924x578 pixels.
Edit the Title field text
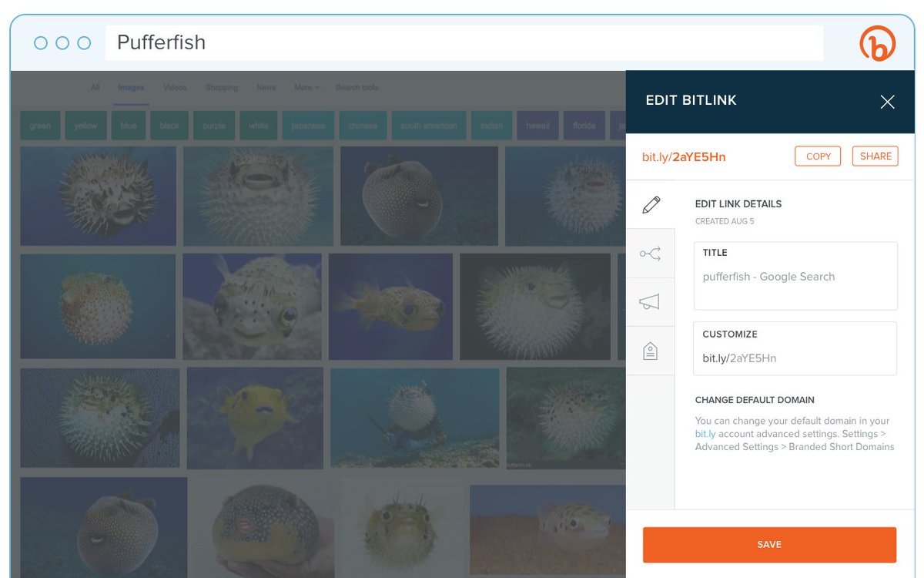[x=795, y=276]
